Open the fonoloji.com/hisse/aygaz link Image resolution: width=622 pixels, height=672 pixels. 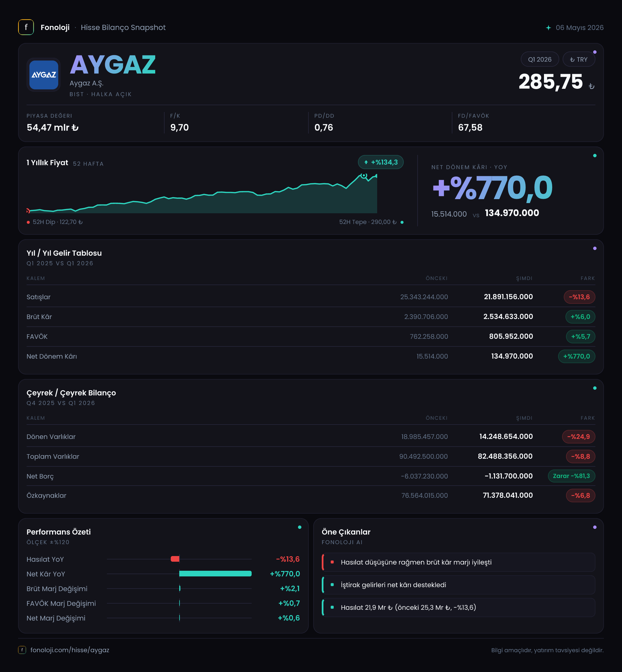click(x=70, y=650)
